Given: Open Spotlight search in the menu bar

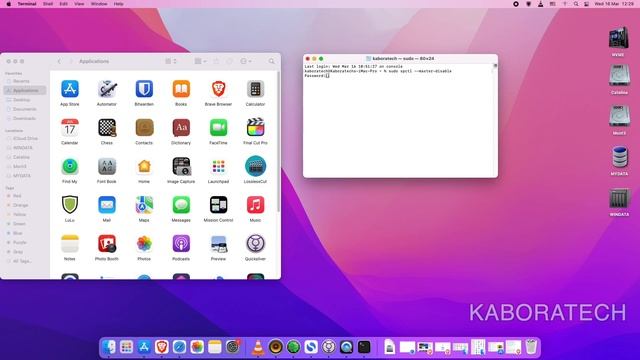Looking at the screenshot, I should tap(576, 4).
